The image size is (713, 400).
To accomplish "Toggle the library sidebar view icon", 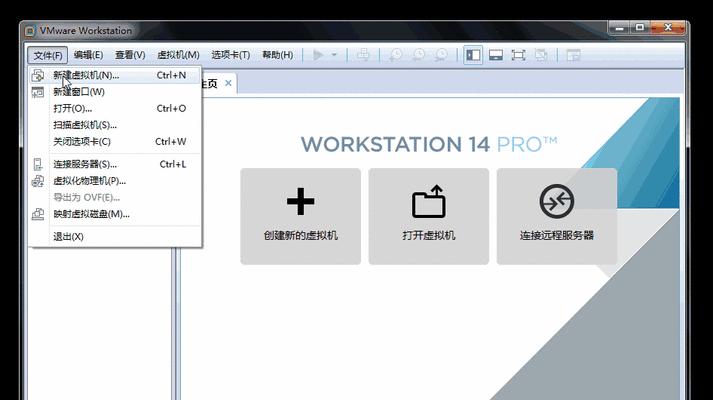I will click(x=473, y=55).
